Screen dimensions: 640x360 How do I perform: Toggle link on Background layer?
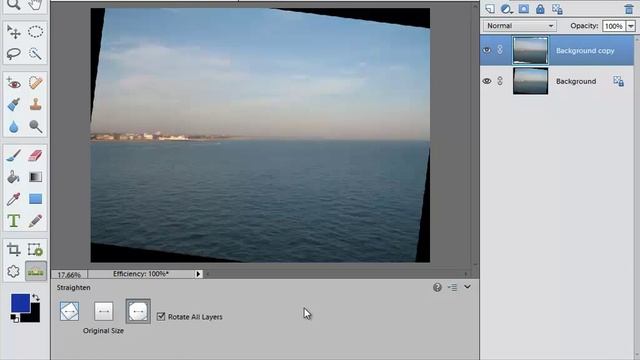[500, 80]
